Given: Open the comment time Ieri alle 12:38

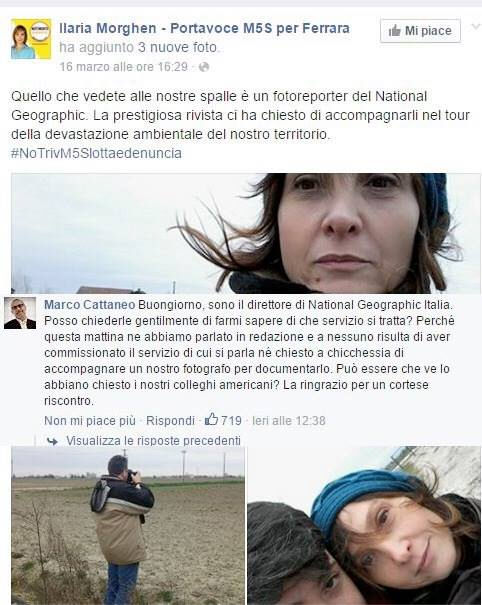Looking at the screenshot, I should [x=289, y=421].
